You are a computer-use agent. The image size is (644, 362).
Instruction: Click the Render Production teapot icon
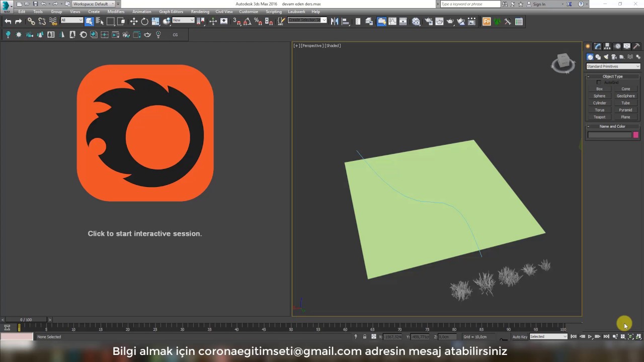[450, 22]
